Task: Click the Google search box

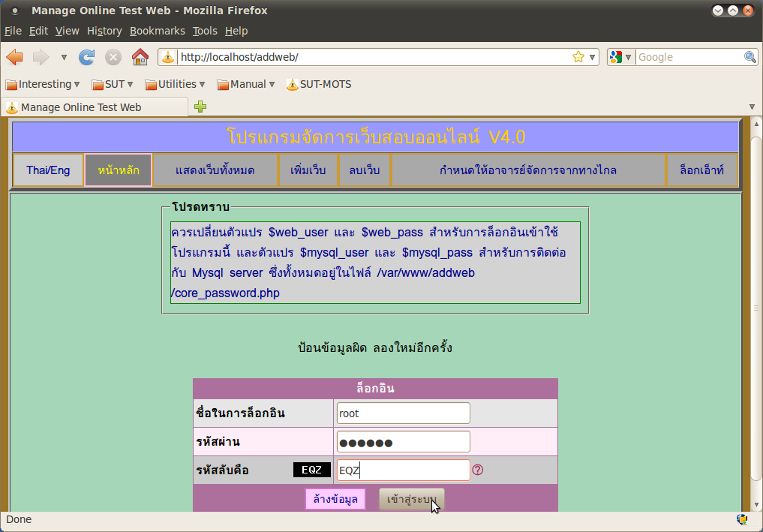Action: 690,57
